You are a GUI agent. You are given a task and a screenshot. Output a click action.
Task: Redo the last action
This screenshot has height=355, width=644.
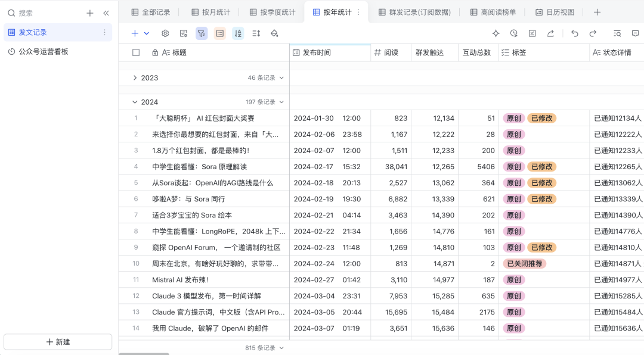click(593, 33)
